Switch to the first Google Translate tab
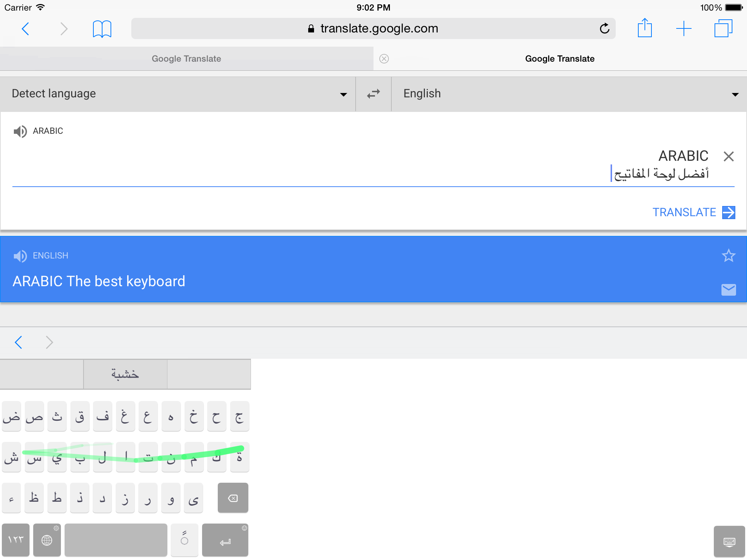747x560 pixels. pos(186,59)
